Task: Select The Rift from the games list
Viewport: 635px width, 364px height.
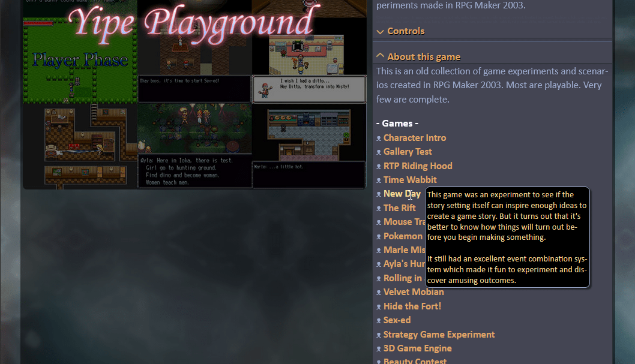Action: tap(399, 208)
